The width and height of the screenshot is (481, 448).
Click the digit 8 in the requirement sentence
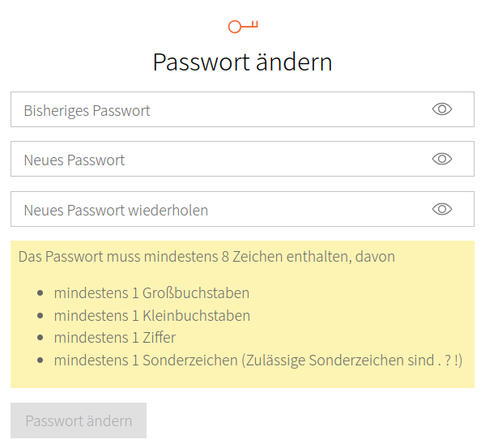tap(225, 257)
